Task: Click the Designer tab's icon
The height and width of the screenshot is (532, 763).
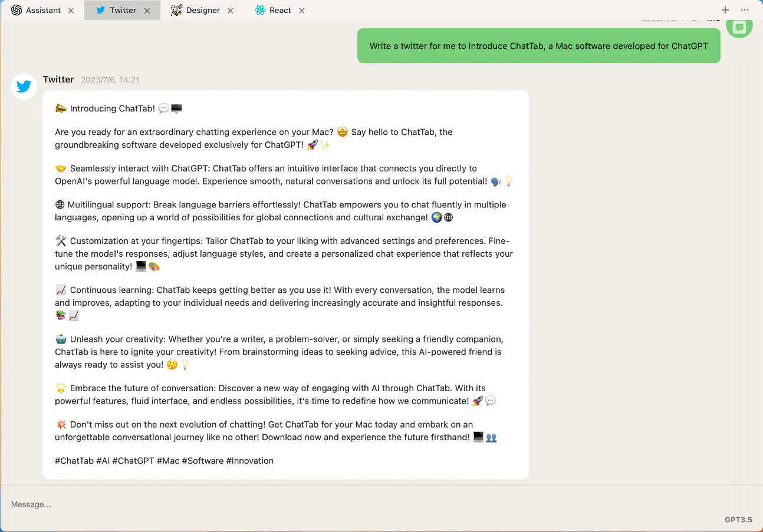Action: (176, 10)
